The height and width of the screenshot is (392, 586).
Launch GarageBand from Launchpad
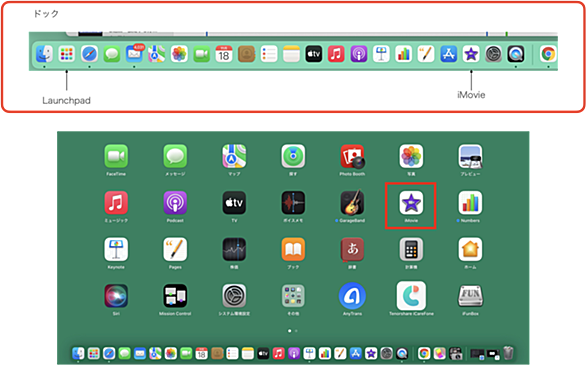tap(352, 203)
